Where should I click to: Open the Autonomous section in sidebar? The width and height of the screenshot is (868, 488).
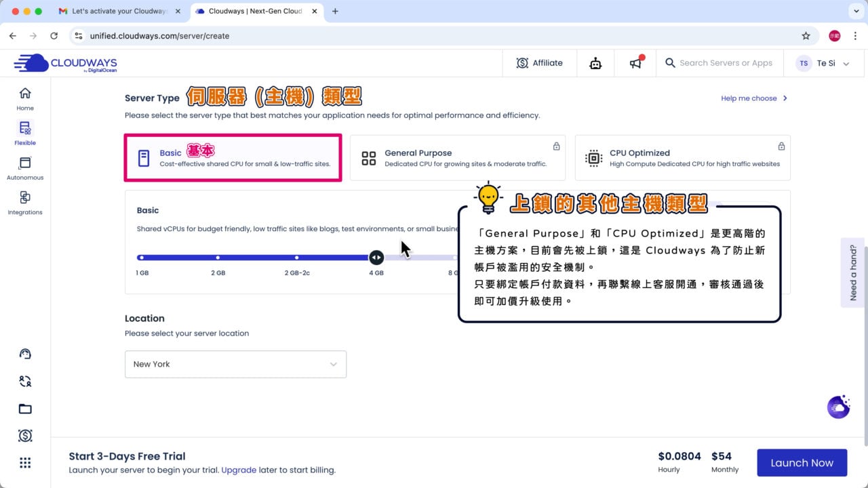[25, 169]
